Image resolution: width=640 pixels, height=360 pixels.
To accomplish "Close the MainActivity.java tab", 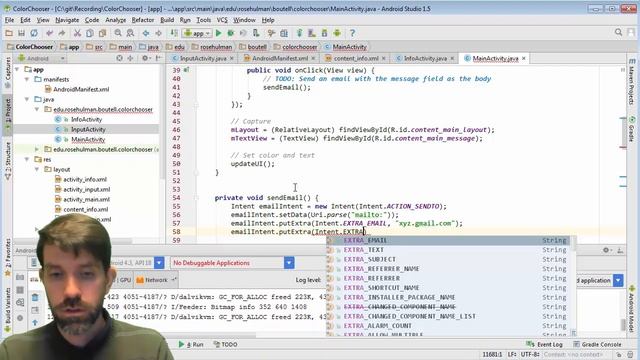I will (x=524, y=58).
